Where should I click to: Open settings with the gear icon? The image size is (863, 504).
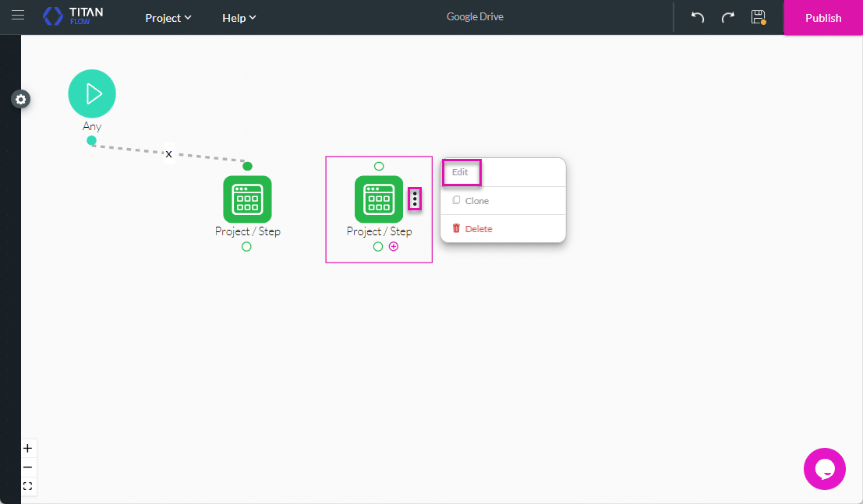21,100
